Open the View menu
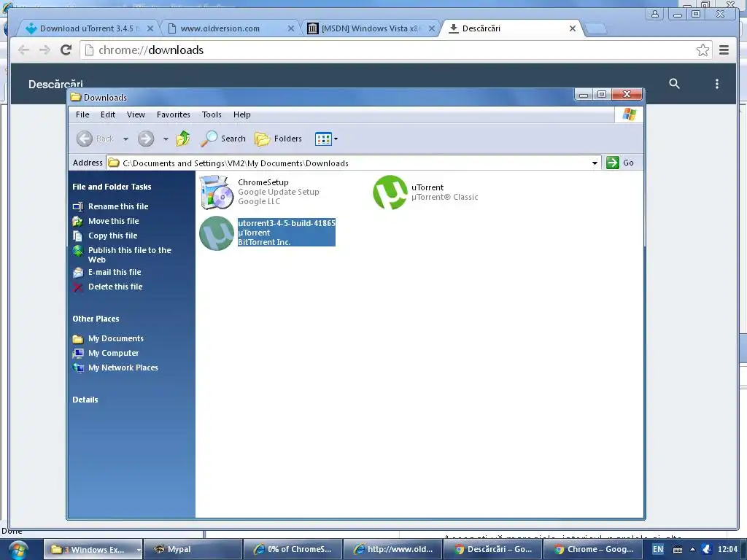The image size is (747, 560). tap(136, 114)
